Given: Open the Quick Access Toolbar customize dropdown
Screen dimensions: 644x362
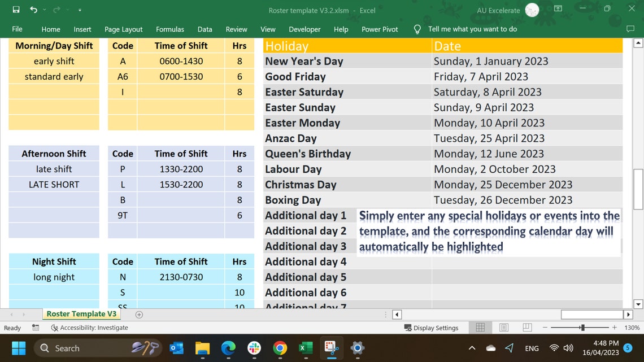Looking at the screenshot, I should [79, 10].
